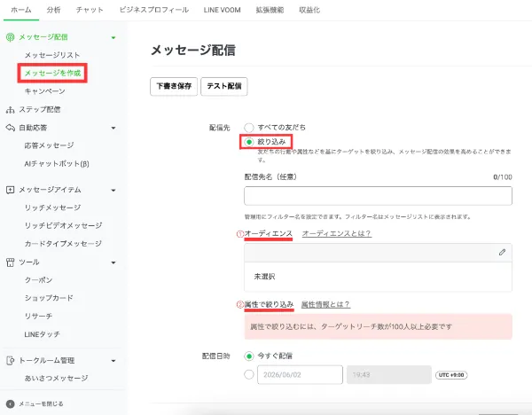532x415 pixels.
Task: Collapse the トークルーム管理 section arrow
Action: pos(113,361)
